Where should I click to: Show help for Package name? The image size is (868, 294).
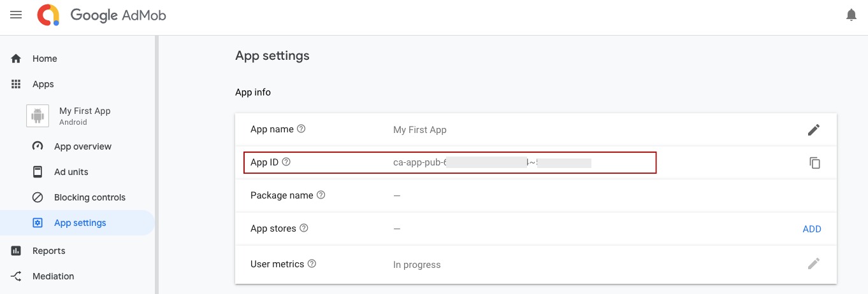[321, 195]
